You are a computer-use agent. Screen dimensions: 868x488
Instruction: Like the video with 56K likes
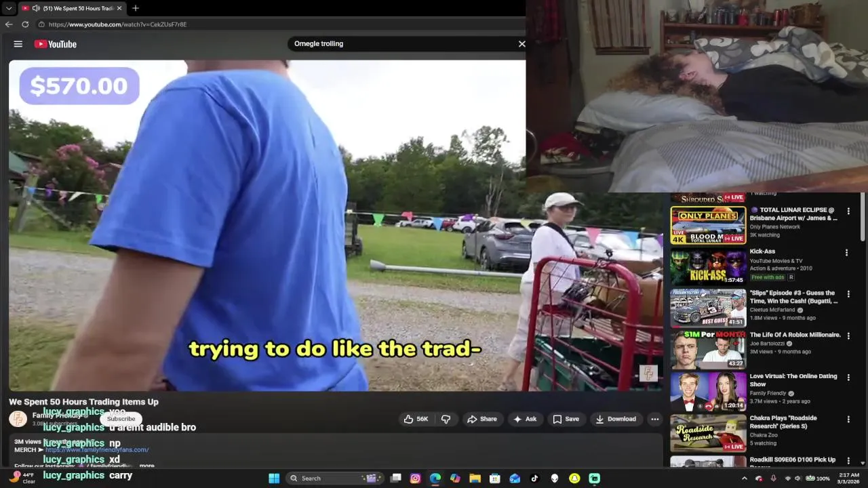pos(416,419)
